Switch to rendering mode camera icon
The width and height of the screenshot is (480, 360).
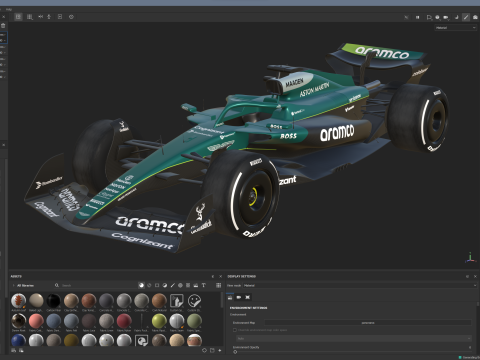(x=475, y=17)
